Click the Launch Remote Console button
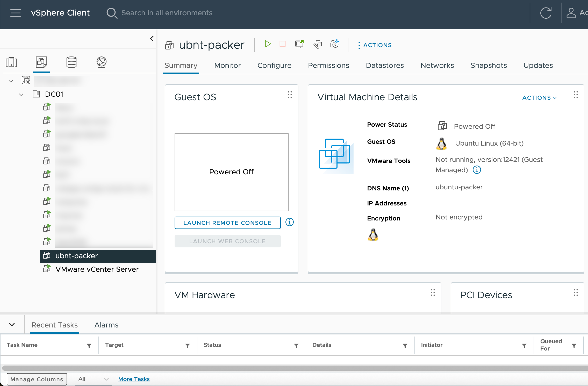Screen dimensions: 588x386 pos(227,223)
